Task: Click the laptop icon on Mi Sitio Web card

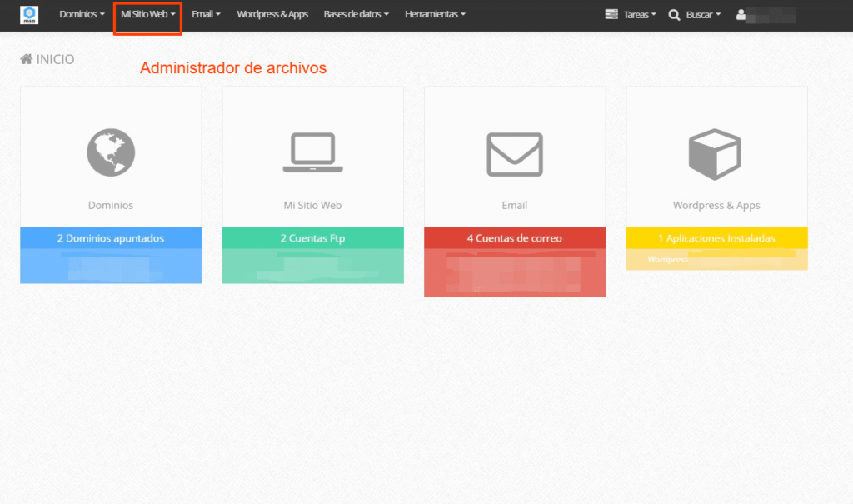Action: coord(312,152)
